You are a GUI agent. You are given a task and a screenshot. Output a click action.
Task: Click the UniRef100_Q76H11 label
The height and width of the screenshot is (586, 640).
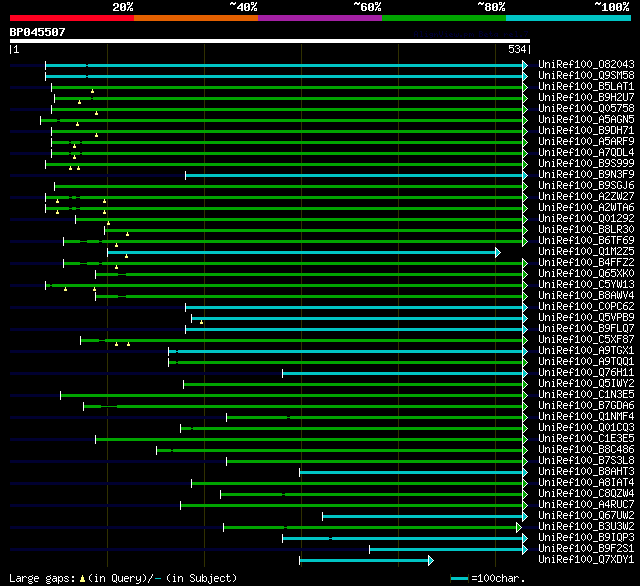(x=586, y=373)
